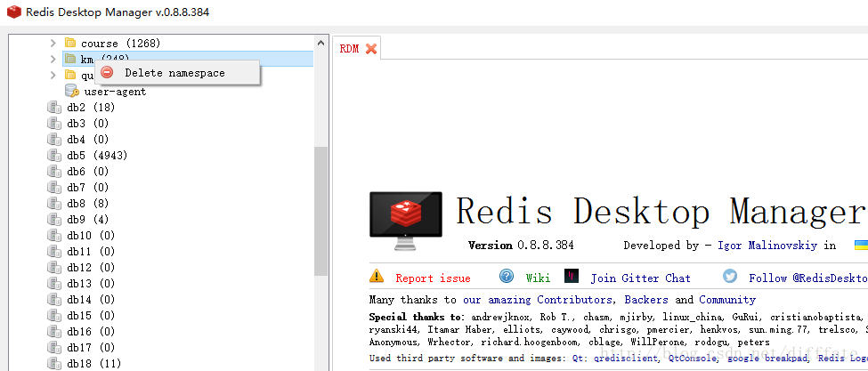Viewport: 868px width, 371px height.
Task: Select the course (1268) folder icon
Action: pyautogui.click(x=69, y=43)
